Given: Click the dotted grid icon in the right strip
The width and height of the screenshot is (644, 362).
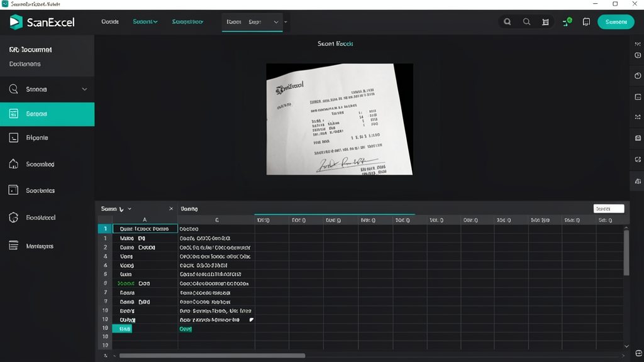Looking at the screenshot, I should [638, 117].
